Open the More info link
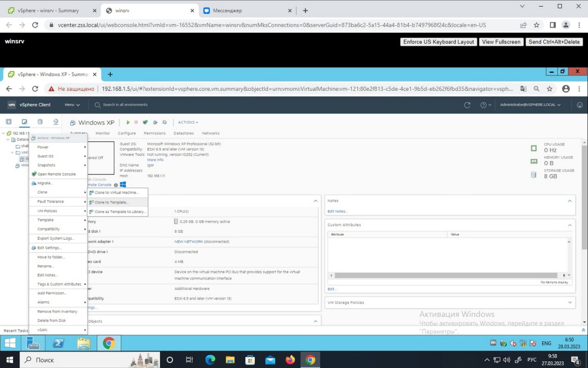The height and width of the screenshot is (368, 588). coord(155,160)
